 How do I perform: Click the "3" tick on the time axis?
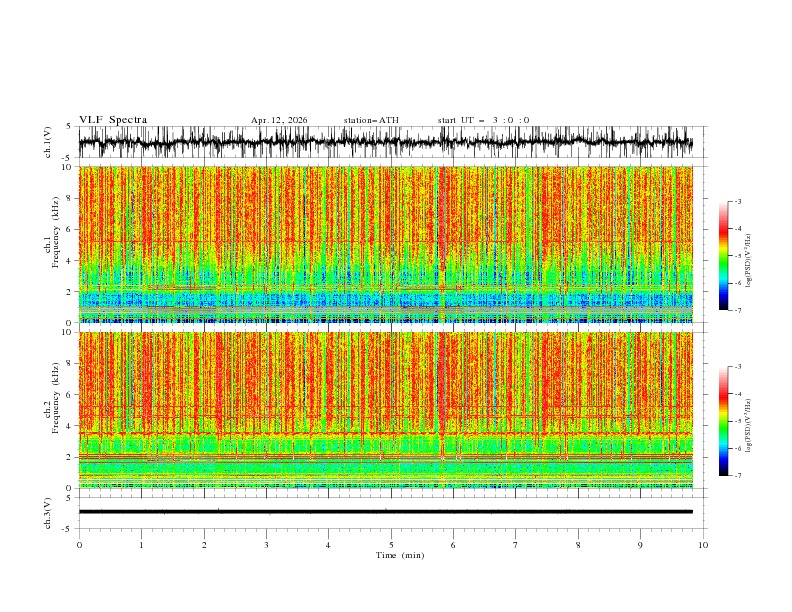coord(266,545)
